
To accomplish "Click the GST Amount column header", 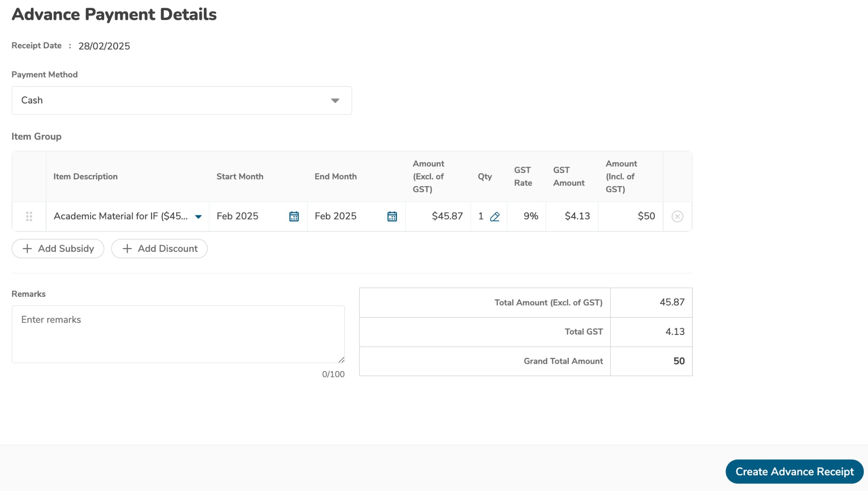I will point(569,176).
